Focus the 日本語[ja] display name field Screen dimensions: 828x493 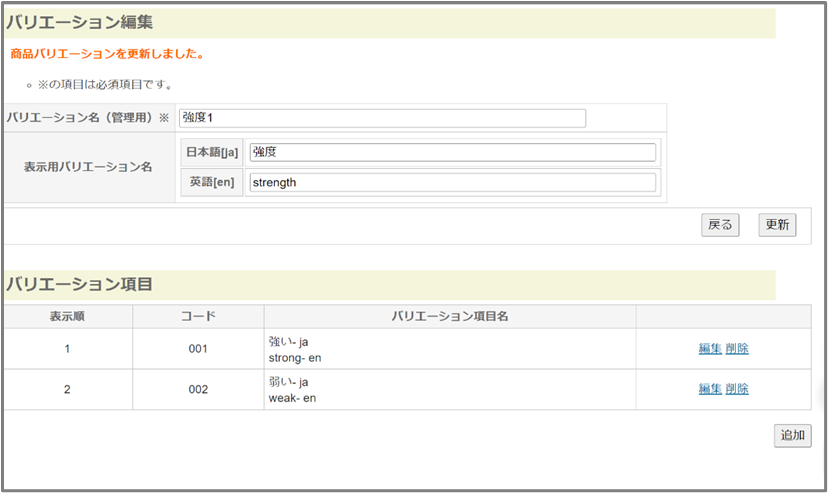point(452,152)
